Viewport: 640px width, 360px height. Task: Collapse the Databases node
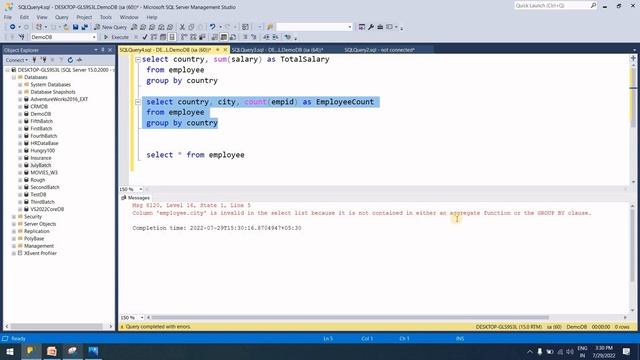[14, 77]
